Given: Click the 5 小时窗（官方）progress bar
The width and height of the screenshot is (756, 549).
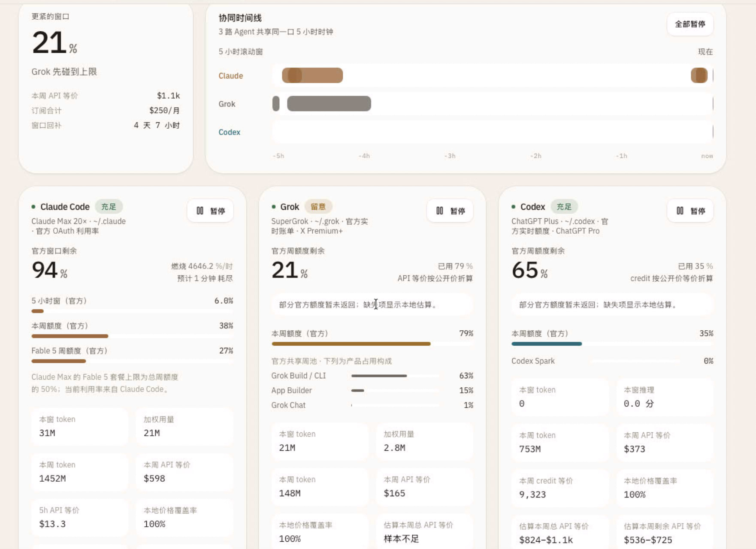Looking at the screenshot, I should point(132,311).
